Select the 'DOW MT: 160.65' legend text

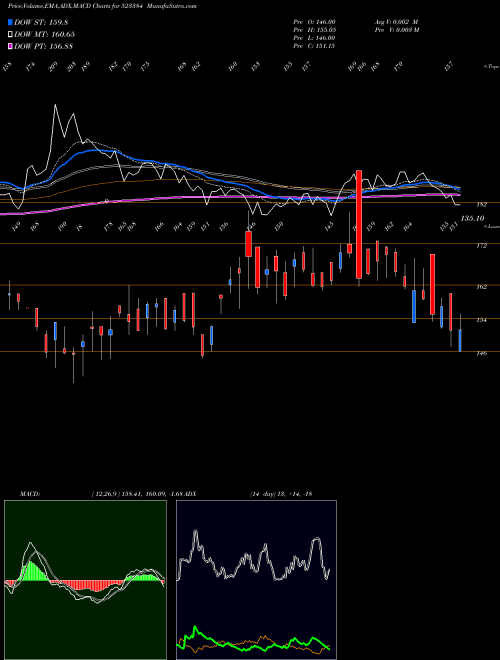tap(45, 34)
